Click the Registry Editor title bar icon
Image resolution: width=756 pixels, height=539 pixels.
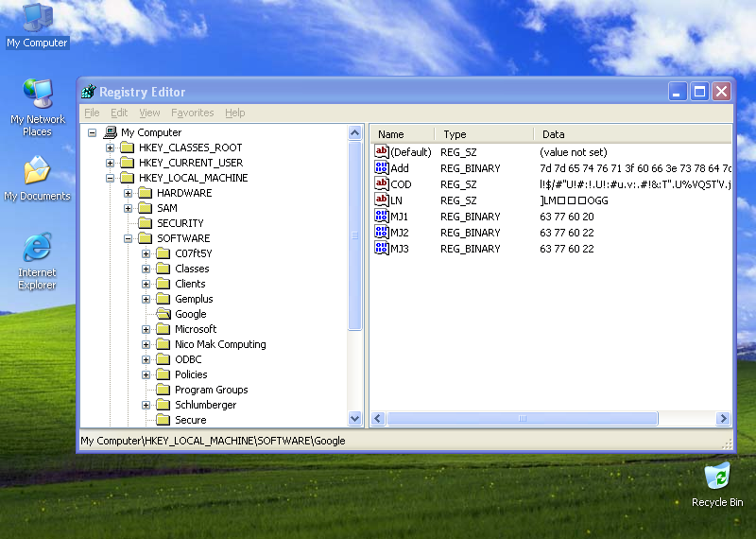click(89, 91)
